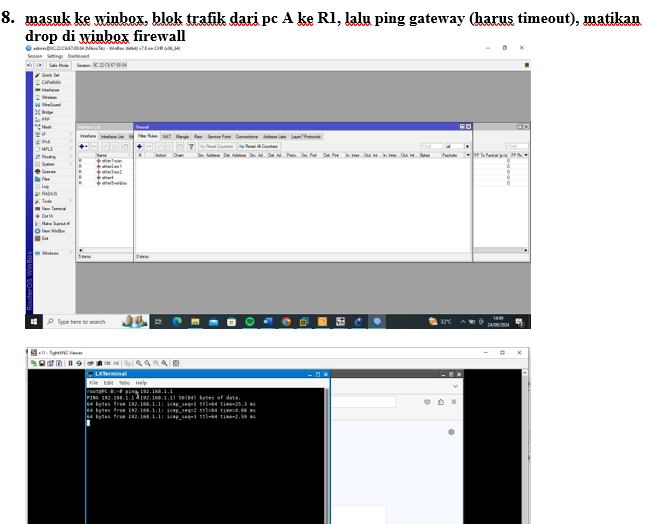Open Queues in WinBox sidebar
649x524 pixels.
[45, 171]
